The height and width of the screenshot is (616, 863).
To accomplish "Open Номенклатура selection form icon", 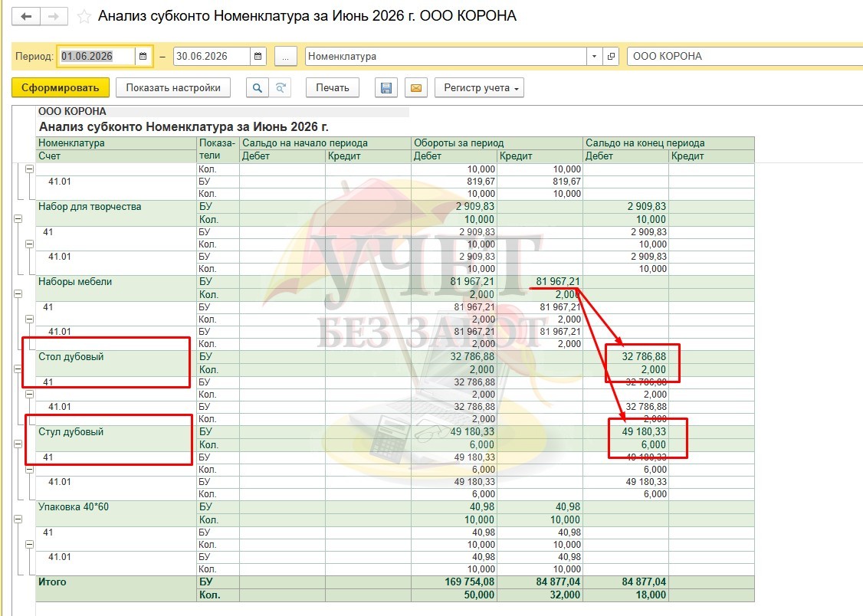I will [611, 56].
